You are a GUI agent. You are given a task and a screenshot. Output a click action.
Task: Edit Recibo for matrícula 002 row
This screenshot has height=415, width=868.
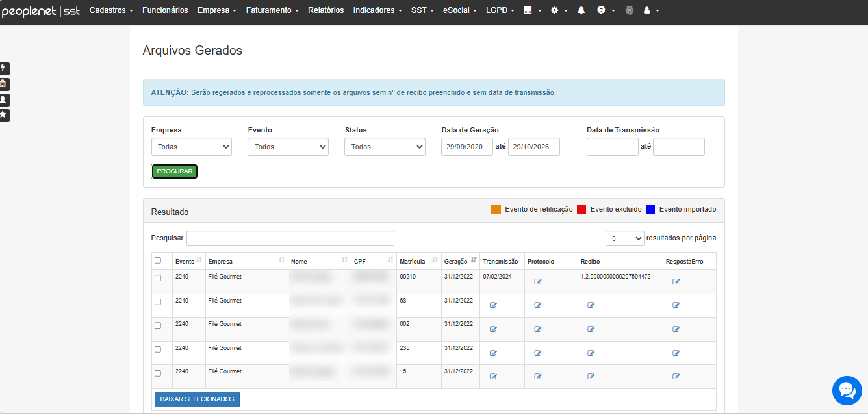[591, 329]
